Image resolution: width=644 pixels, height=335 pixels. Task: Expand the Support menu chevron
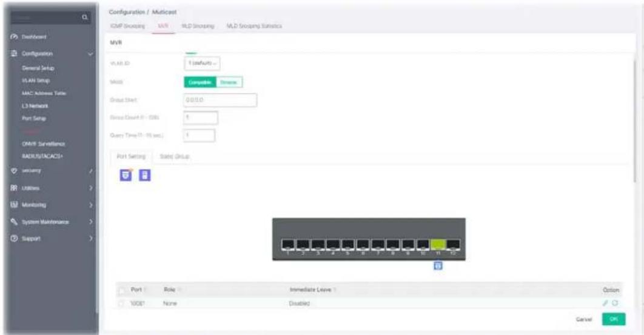pyautogui.click(x=91, y=239)
